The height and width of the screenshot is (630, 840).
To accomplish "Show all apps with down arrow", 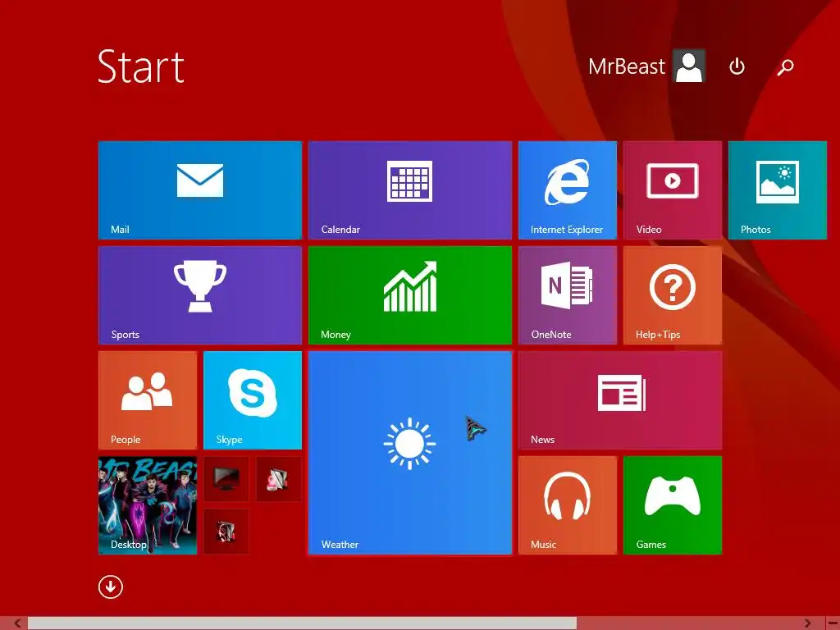I will [x=111, y=587].
